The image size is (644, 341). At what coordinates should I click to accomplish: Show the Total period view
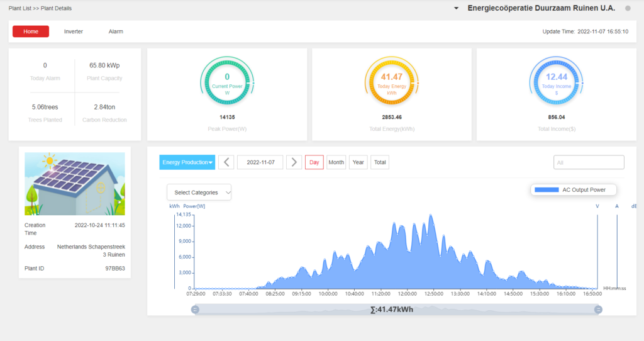tap(380, 162)
